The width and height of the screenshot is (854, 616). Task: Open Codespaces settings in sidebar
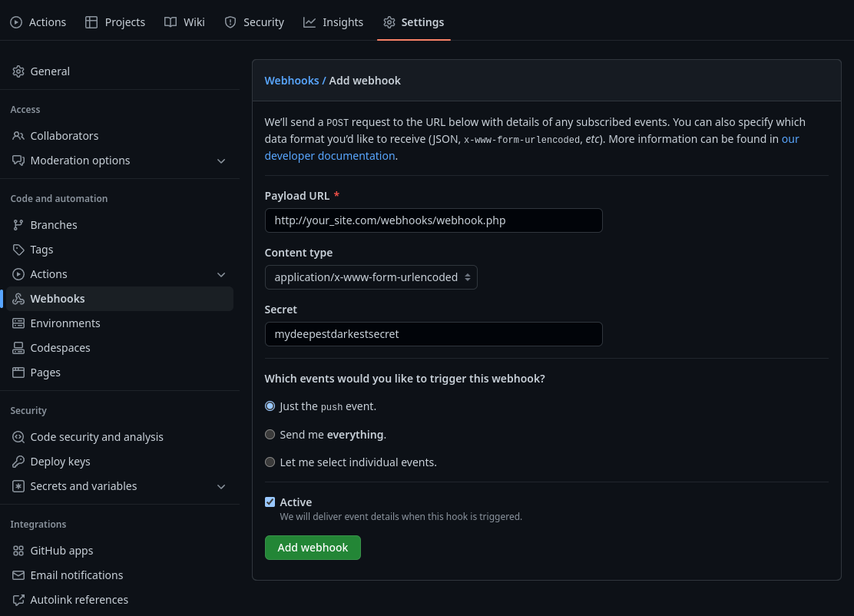(120, 347)
